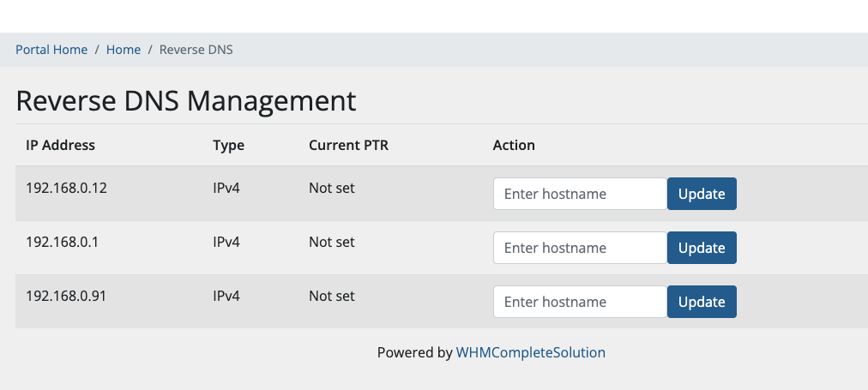This screenshot has width=868, height=390.
Task: Click the Reverse DNS Management heading
Action: click(186, 101)
